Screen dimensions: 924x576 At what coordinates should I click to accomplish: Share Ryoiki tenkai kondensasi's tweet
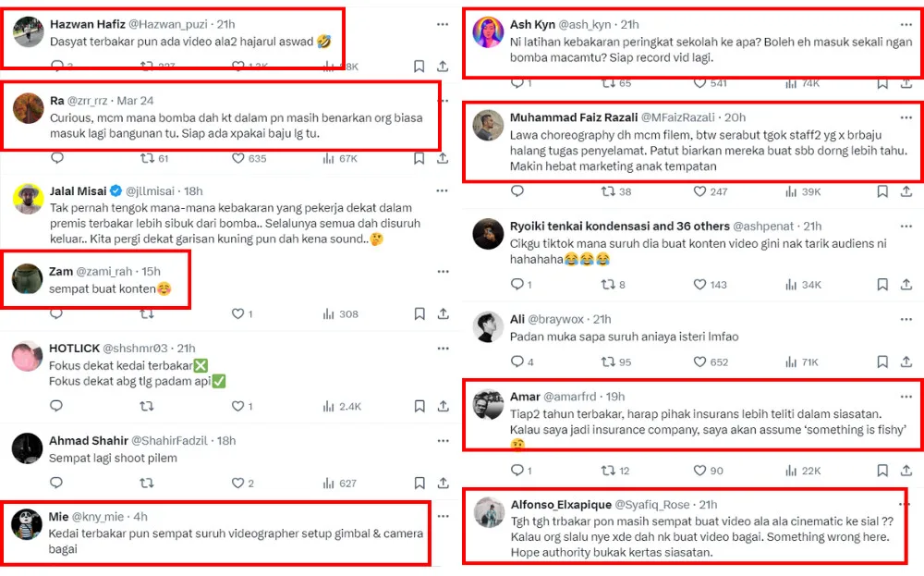pyautogui.click(x=906, y=285)
